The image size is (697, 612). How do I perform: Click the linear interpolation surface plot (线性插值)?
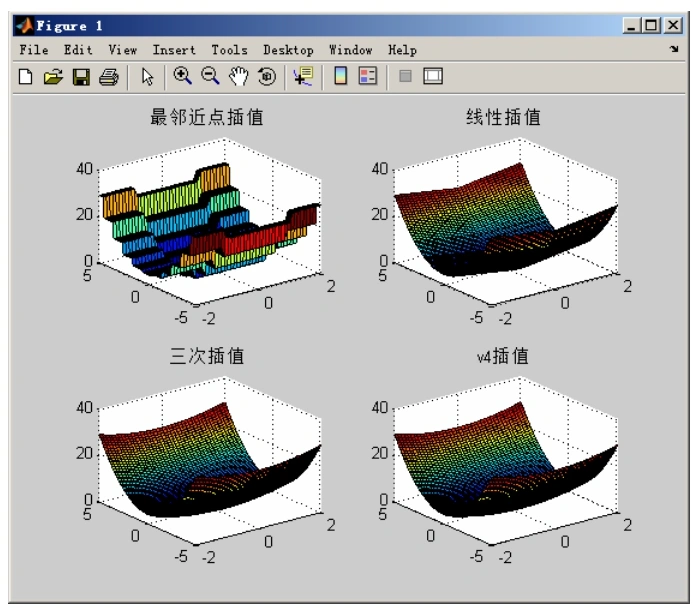click(505, 222)
